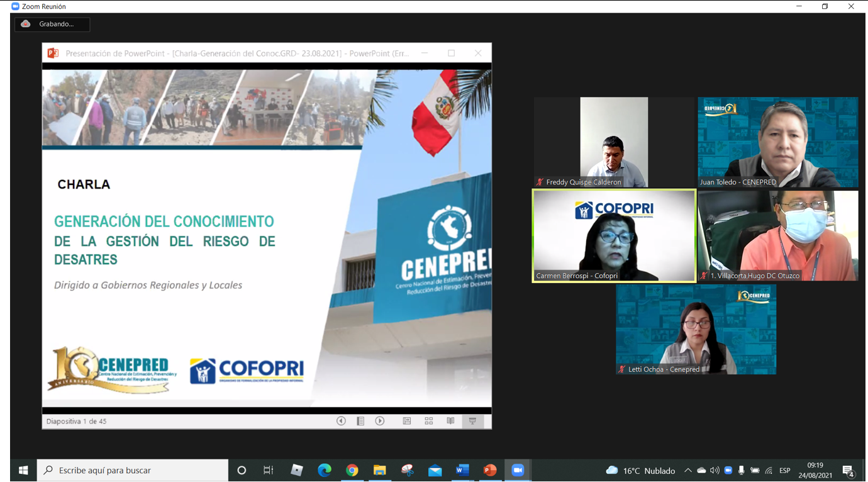This screenshot has width=868, height=482.
Task: Click the Grabando recording indicator
Action: point(52,24)
